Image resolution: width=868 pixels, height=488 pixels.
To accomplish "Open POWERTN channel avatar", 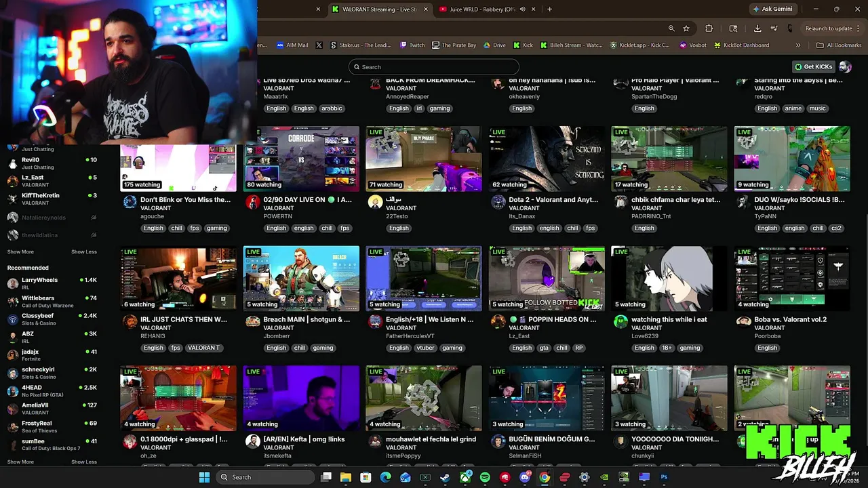I will coord(252,201).
